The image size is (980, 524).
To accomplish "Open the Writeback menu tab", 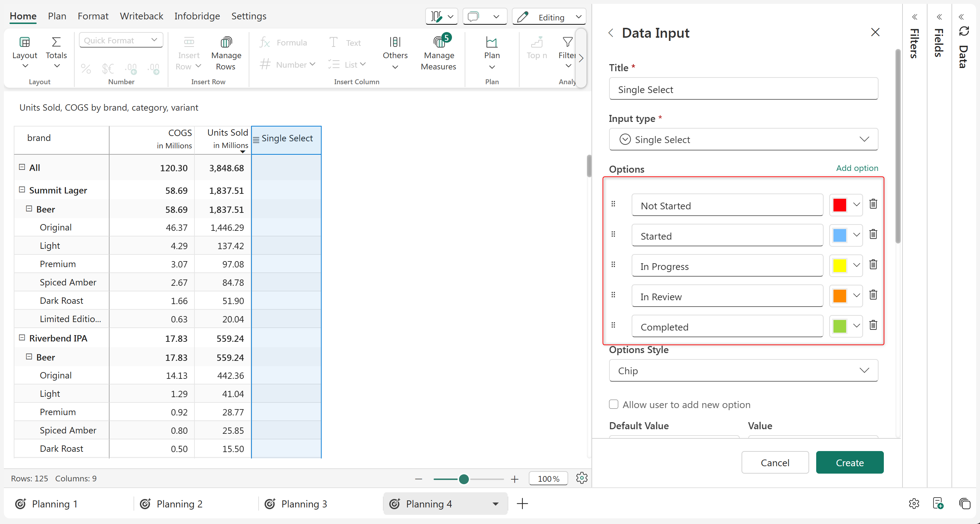I will (x=141, y=16).
